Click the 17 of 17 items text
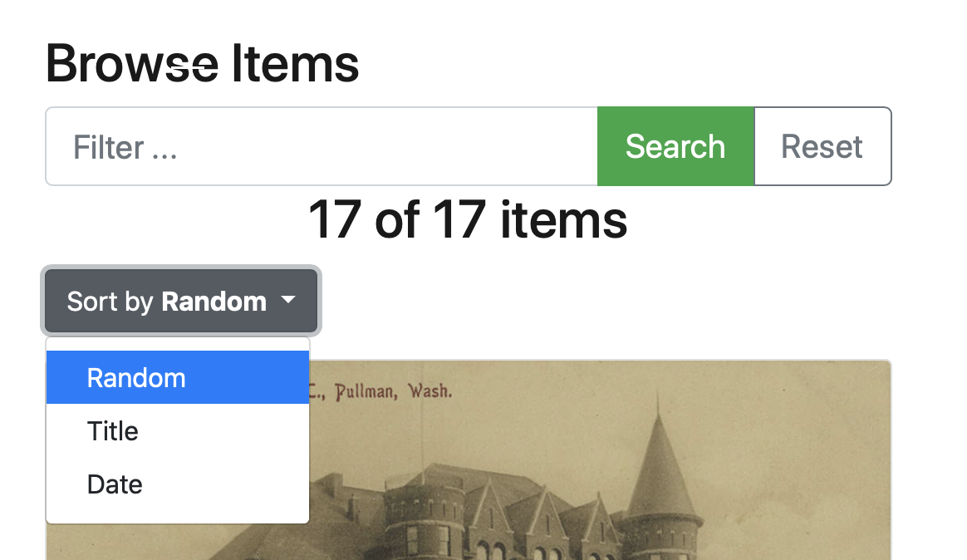The width and height of the screenshot is (967, 560). pos(467,219)
